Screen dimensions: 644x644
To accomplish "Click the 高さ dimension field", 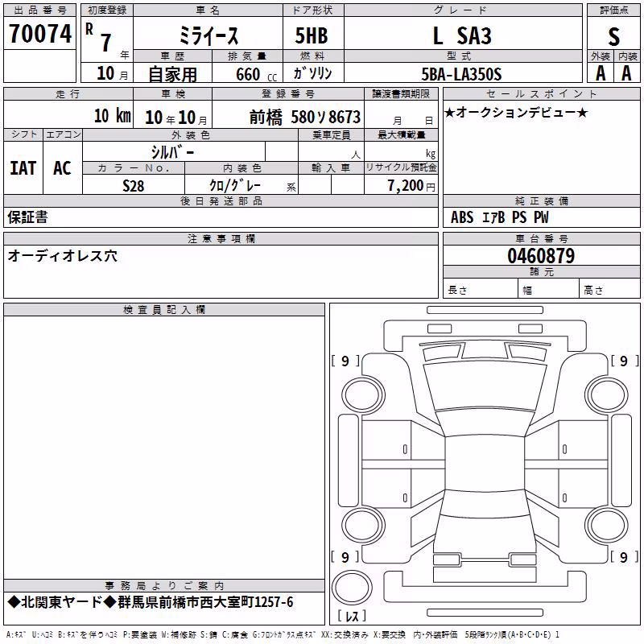I will coord(610,290).
